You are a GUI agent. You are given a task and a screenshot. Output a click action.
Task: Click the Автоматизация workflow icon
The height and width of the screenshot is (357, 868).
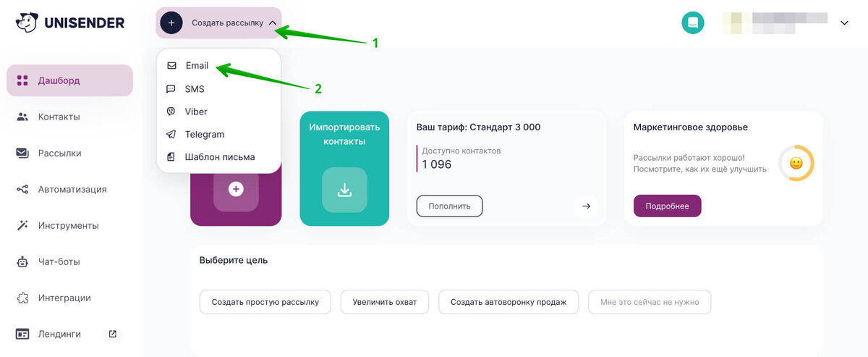[22, 189]
